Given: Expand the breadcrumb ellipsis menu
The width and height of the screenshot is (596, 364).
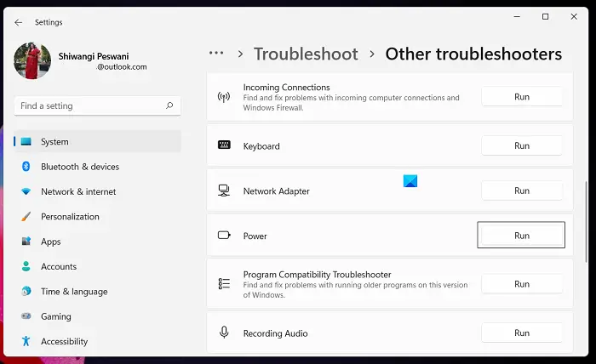Looking at the screenshot, I should [216, 54].
